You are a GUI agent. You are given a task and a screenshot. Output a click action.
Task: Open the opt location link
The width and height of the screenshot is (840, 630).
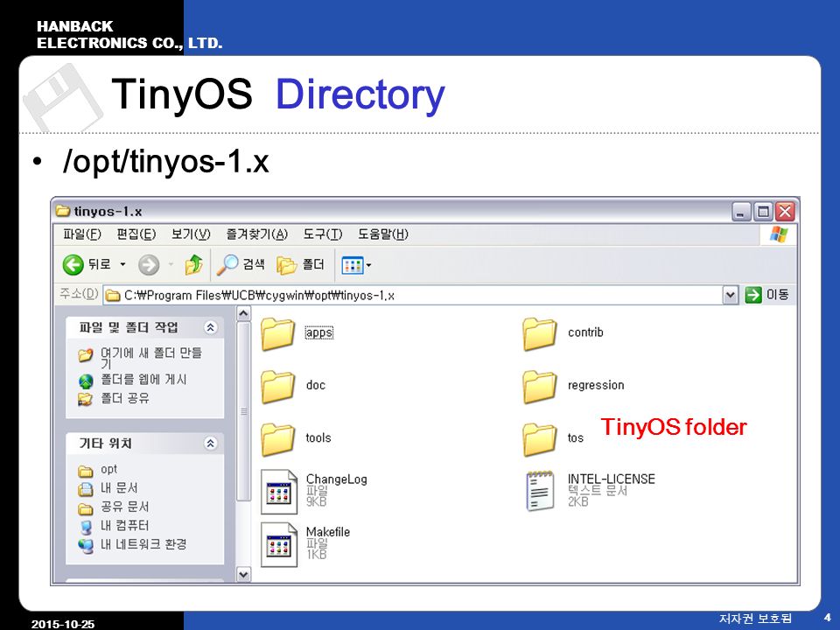108,469
